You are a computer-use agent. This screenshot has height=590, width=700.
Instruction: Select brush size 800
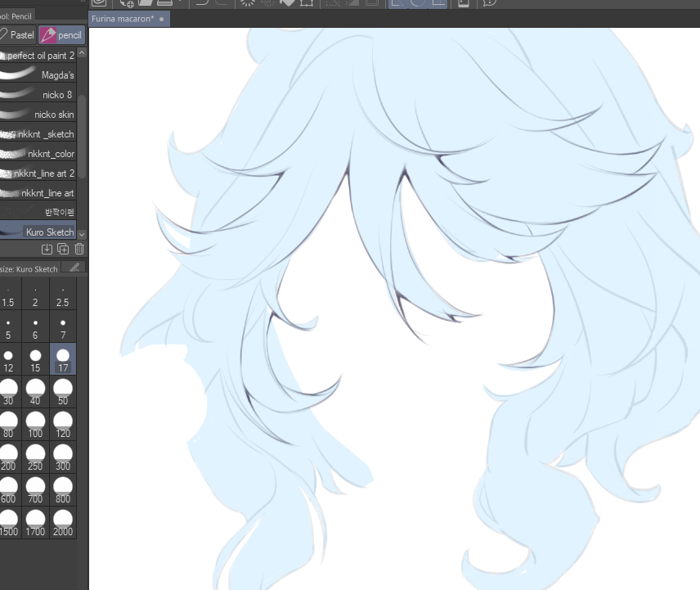click(x=62, y=490)
